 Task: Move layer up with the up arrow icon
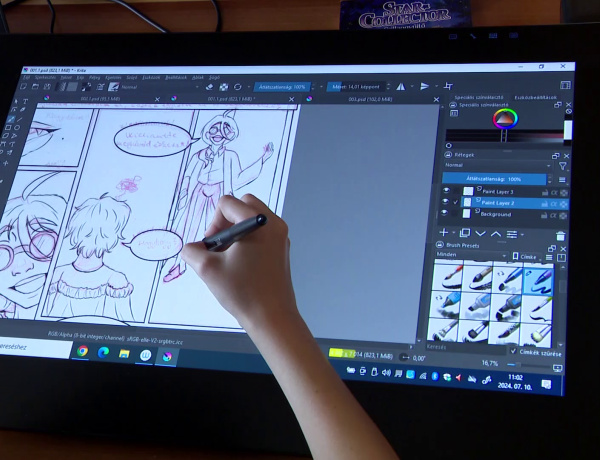tap(497, 233)
